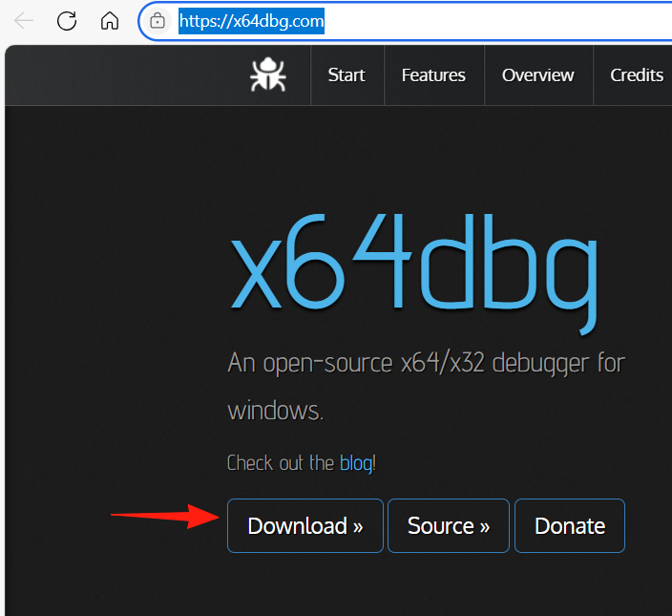The image size is (672, 616).
Task: Click the x64dbg bug logo
Action: pyautogui.click(x=268, y=74)
